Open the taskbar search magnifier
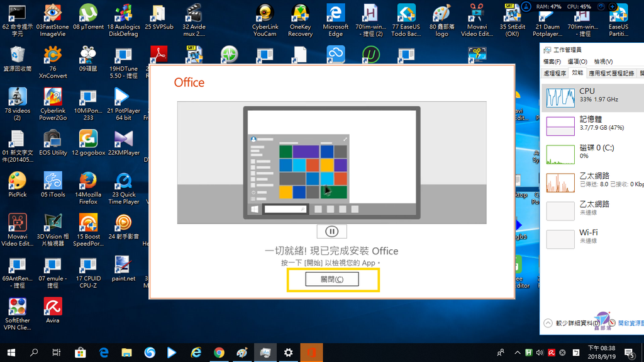The image size is (644, 362). point(34,353)
